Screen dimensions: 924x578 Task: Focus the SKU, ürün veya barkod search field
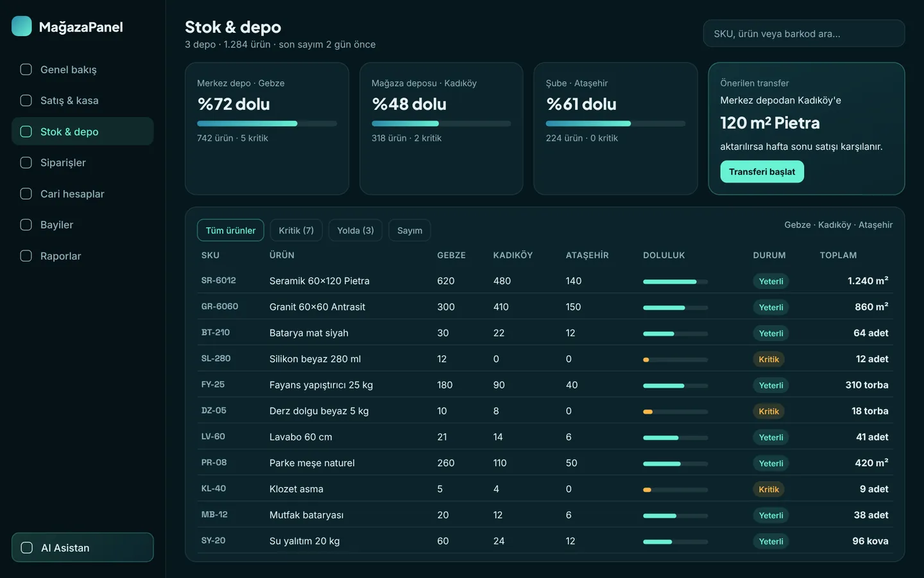(x=804, y=33)
